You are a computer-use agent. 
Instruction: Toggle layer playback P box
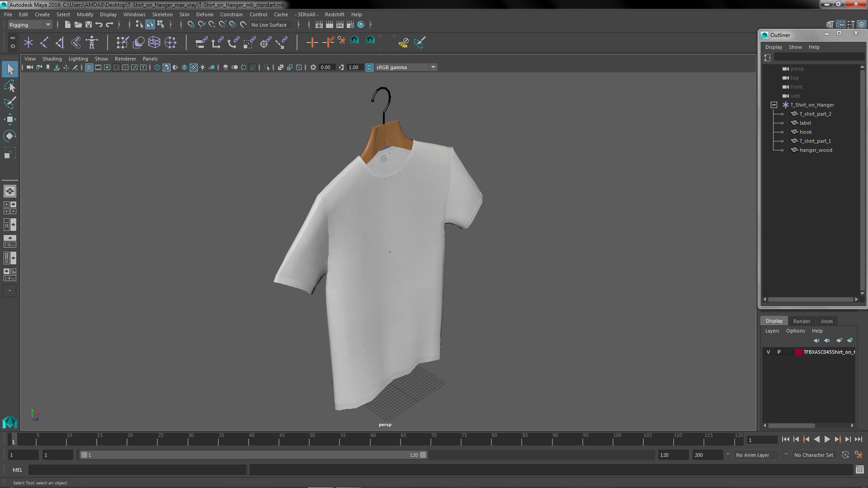(778, 352)
